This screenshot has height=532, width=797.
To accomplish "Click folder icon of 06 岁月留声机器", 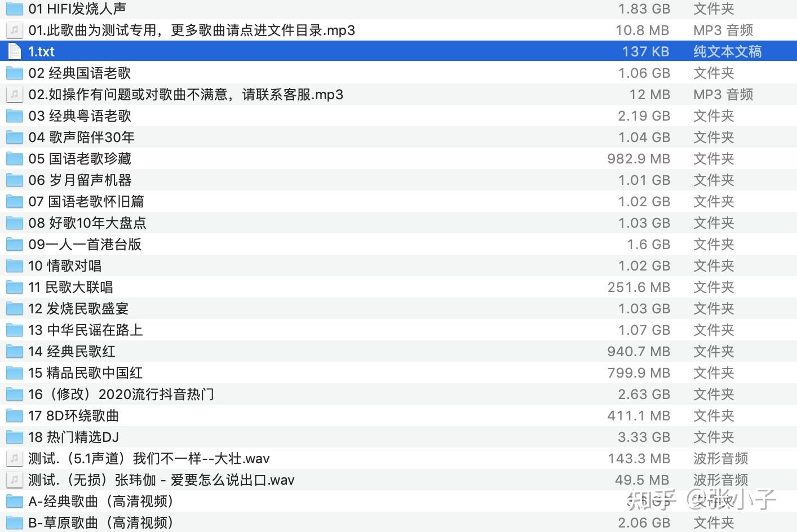I will pos(14,180).
